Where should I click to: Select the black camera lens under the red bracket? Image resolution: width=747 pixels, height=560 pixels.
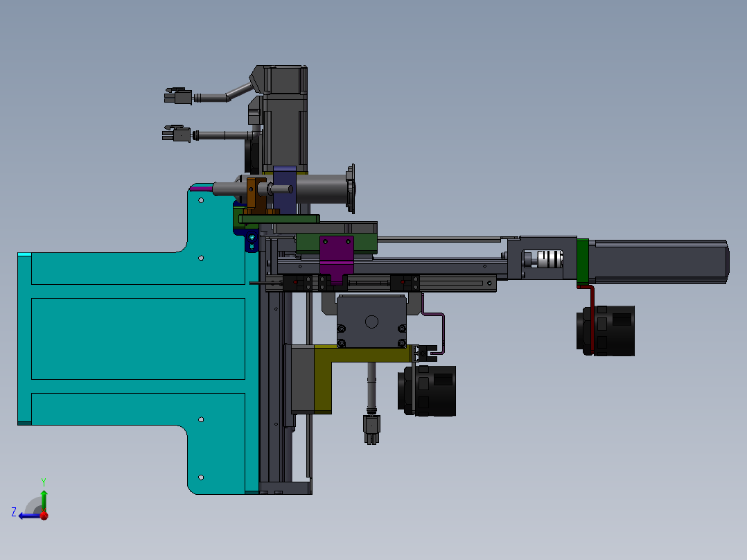pyautogui.click(x=606, y=331)
